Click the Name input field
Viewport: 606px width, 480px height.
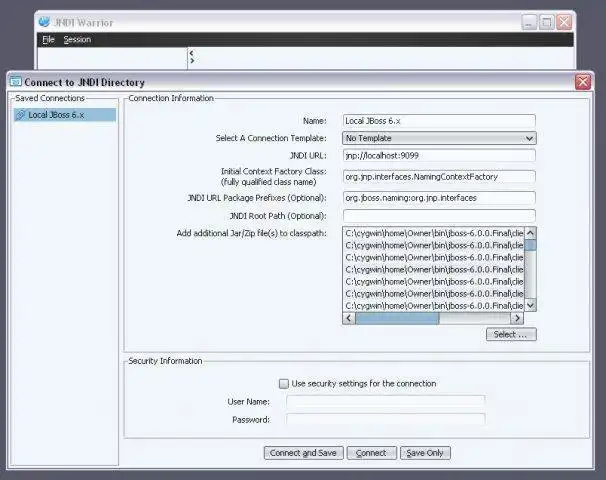coord(439,121)
